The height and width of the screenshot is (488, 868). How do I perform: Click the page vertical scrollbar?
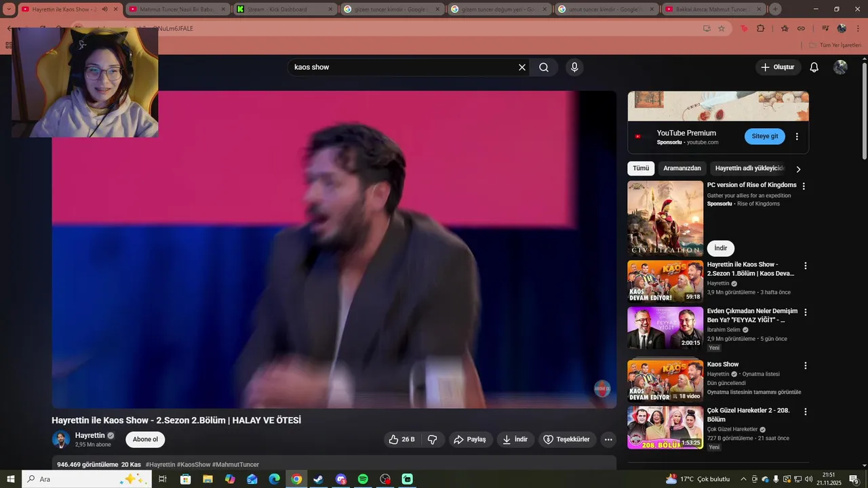pyautogui.click(x=864, y=112)
